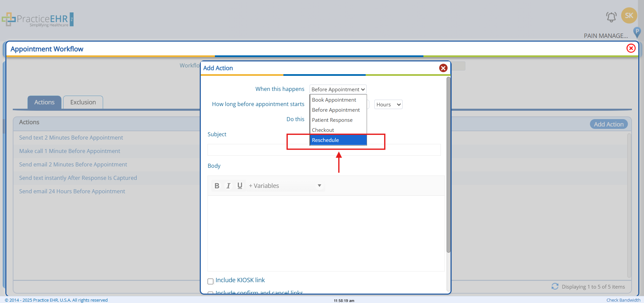
Task: Open the SK user avatar menu
Action: (629, 15)
